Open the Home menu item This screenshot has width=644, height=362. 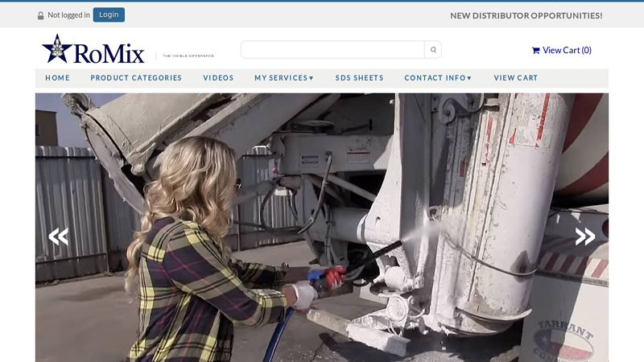coord(57,78)
